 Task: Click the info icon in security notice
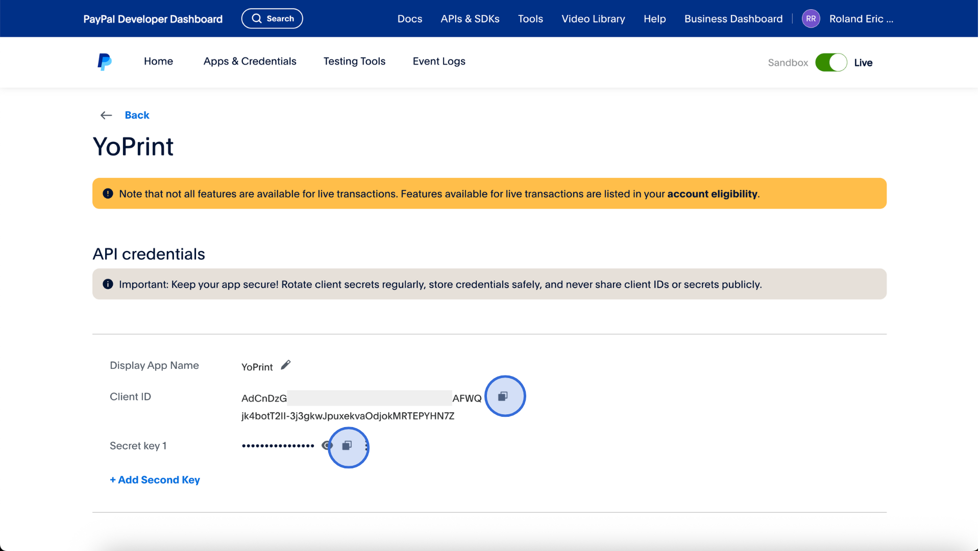108,284
